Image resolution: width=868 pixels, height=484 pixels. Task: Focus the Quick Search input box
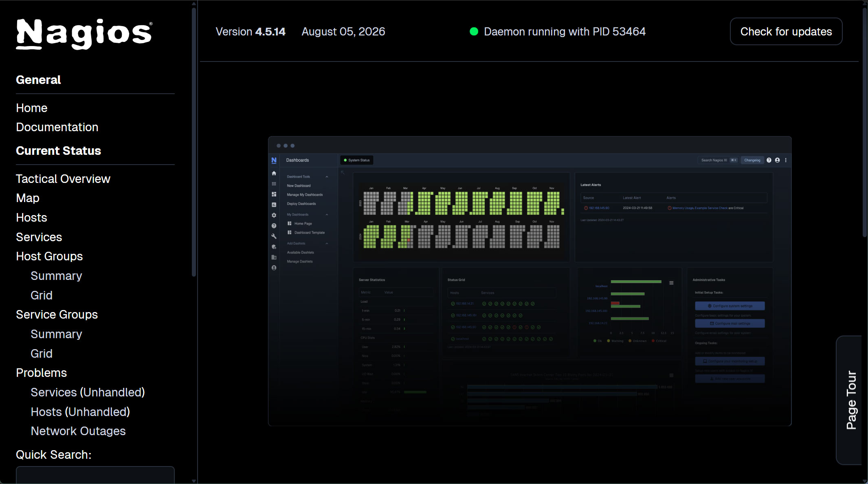(95, 475)
